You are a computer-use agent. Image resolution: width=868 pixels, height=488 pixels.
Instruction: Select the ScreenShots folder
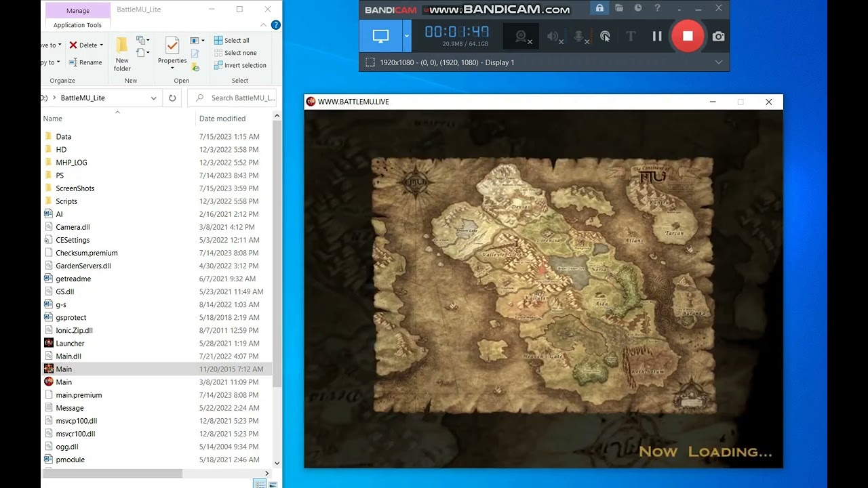(x=156, y=188)
